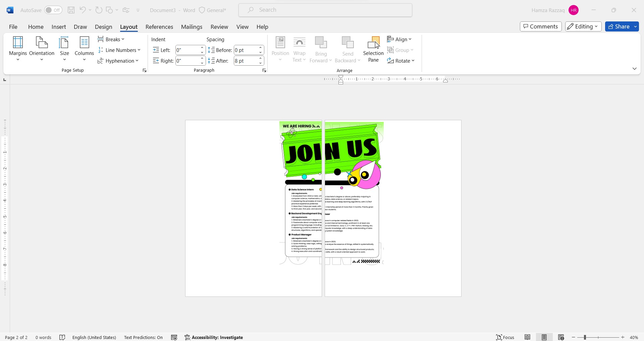This screenshot has height=341, width=644.
Task: Select the Orientation tool
Action: point(41,49)
